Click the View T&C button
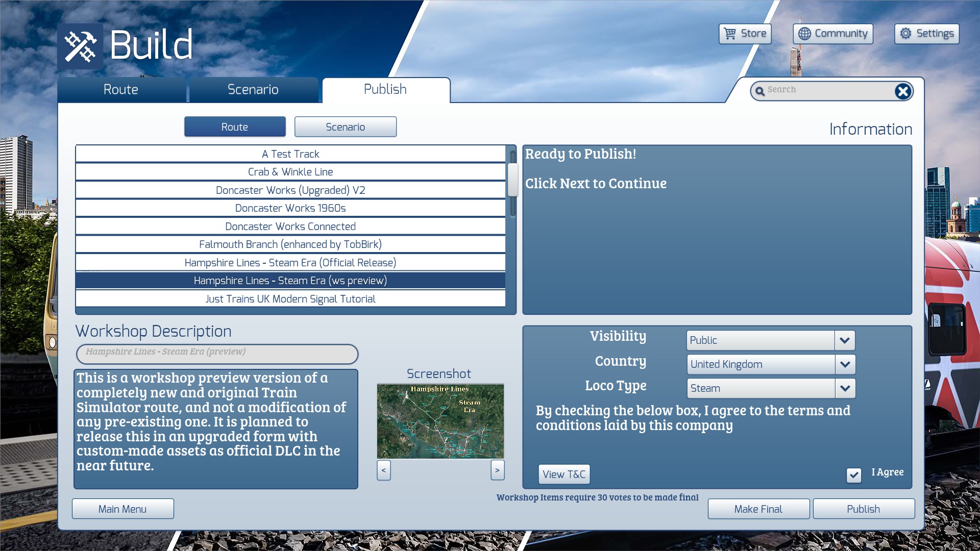Image resolution: width=980 pixels, height=551 pixels. click(x=564, y=474)
